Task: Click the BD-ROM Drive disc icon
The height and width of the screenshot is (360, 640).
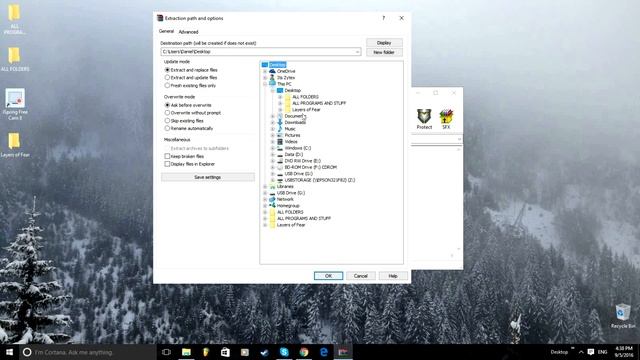Action: point(280,167)
